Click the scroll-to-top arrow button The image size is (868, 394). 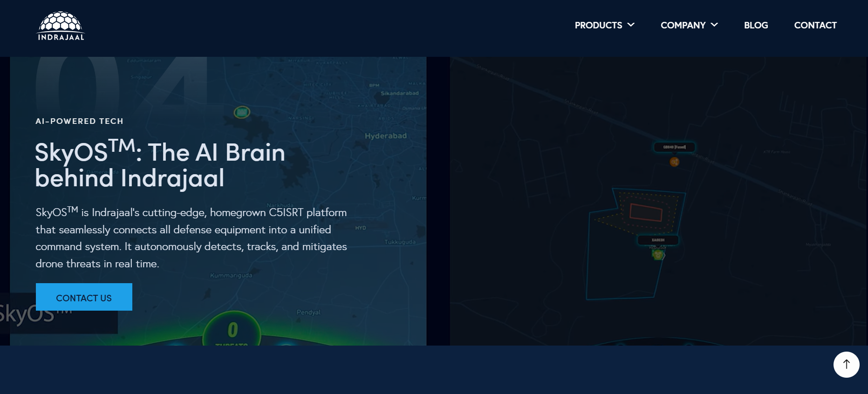846,365
